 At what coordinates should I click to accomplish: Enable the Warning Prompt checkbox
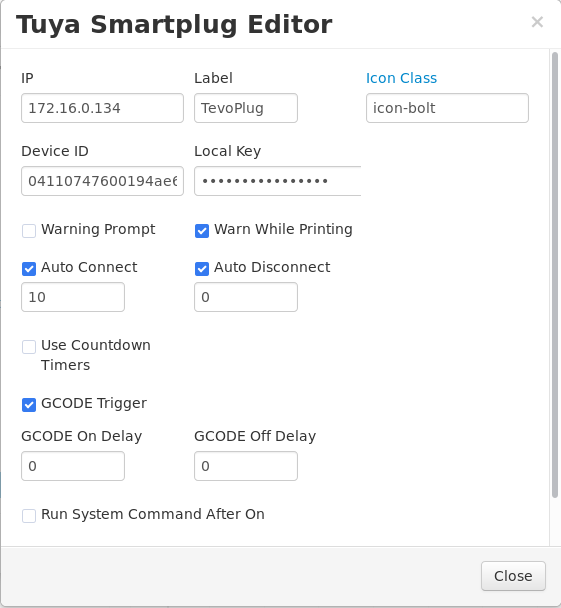(x=29, y=231)
